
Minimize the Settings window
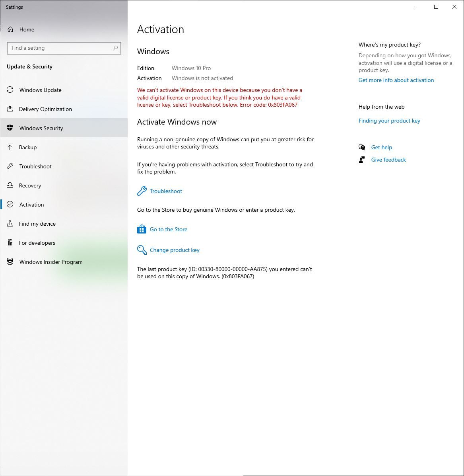click(418, 7)
